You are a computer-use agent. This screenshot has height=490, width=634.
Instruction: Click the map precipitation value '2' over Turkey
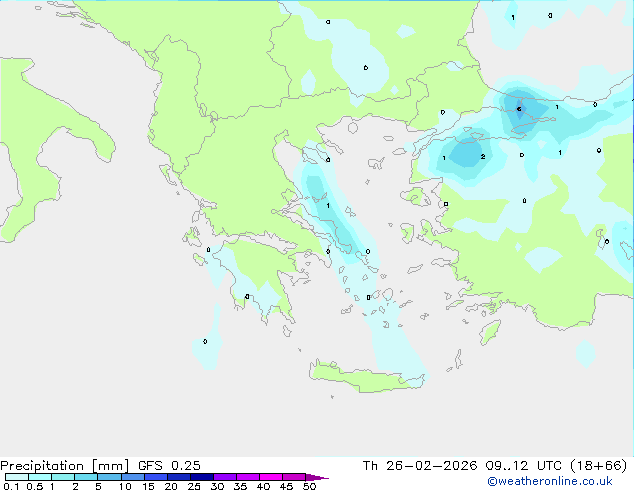[x=483, y=156]
